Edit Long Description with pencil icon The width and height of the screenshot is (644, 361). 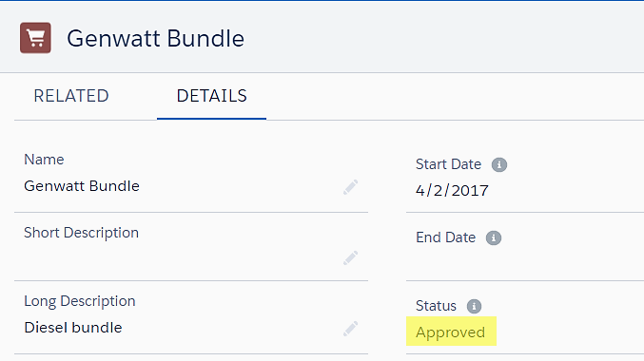tap(350, 329)
